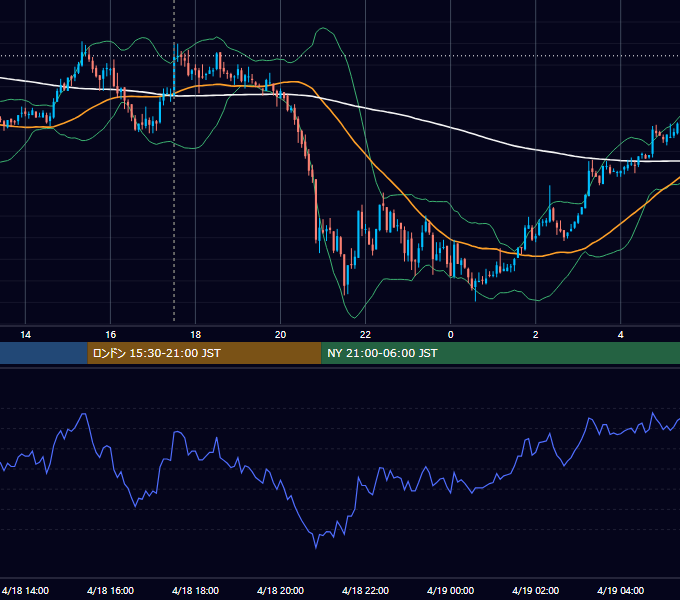Screen dimensions: 680x600
Task: Click the lower Bollinger band trough before 22:00
Action: point(355,317)
